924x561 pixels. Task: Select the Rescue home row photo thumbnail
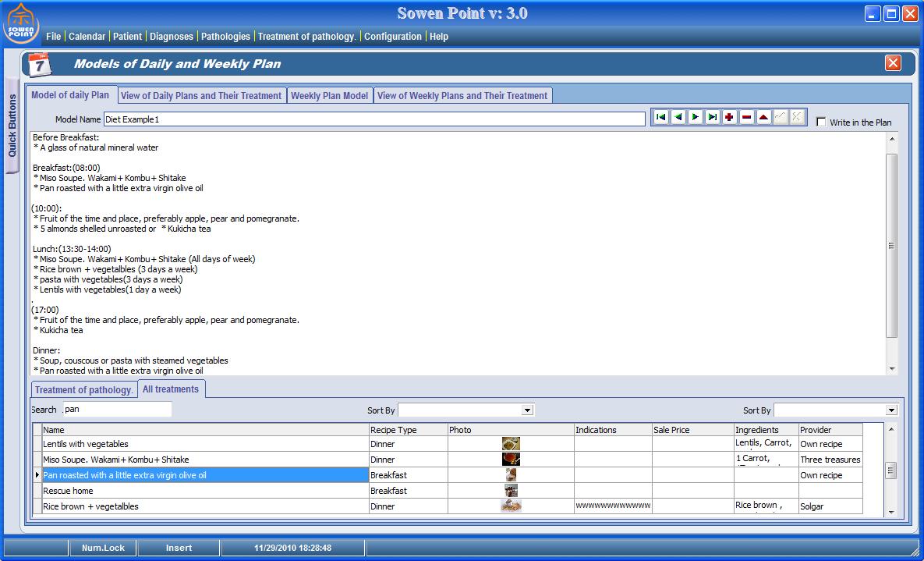click(x=511, y=491)
